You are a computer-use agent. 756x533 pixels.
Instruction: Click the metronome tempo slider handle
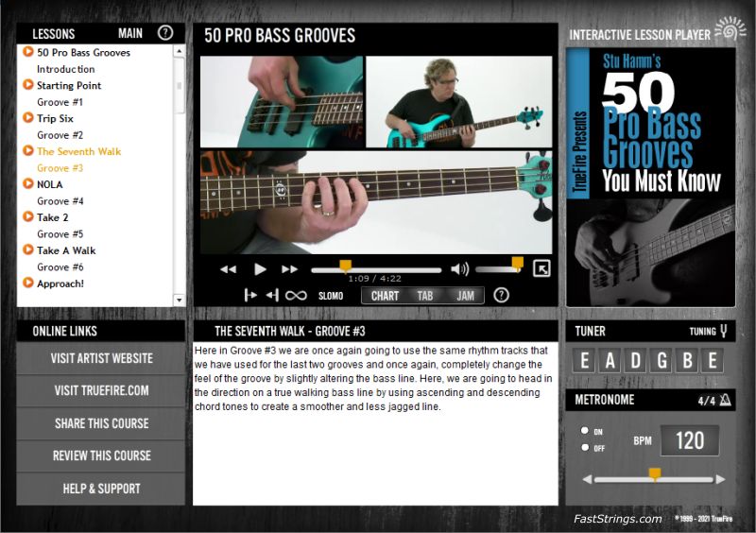655,474
